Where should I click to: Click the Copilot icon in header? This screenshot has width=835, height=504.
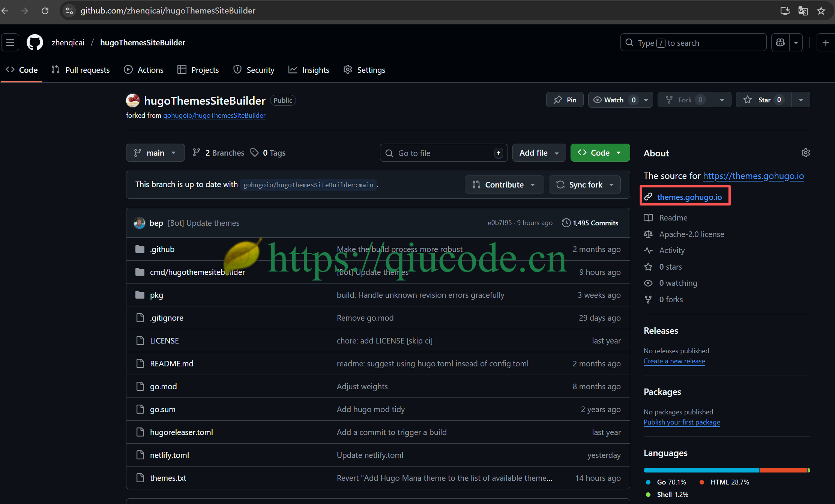pyautogui.click(x=780, y=42)
